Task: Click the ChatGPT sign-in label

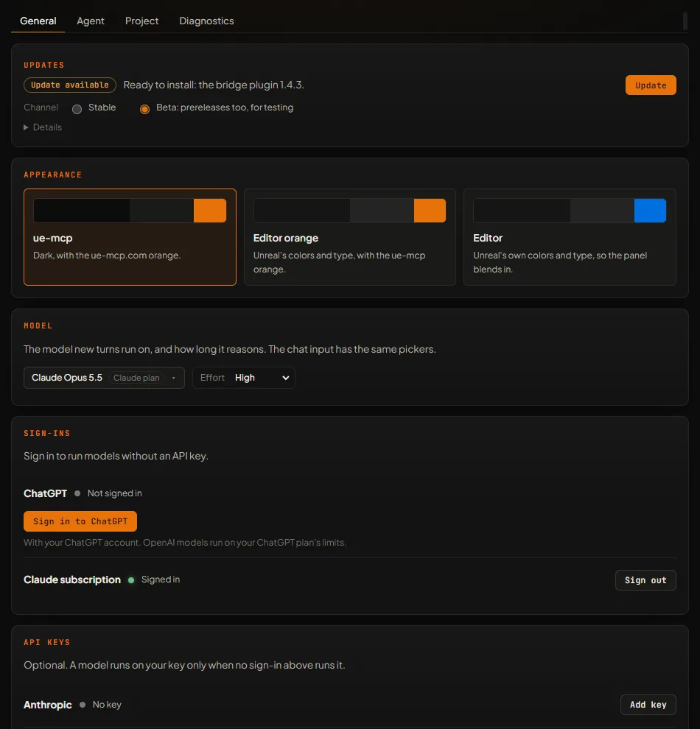Action: click(45, 493)
